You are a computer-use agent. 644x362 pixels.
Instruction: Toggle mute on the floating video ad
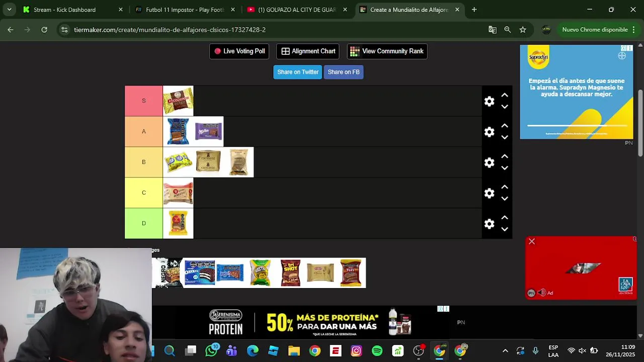541,293
